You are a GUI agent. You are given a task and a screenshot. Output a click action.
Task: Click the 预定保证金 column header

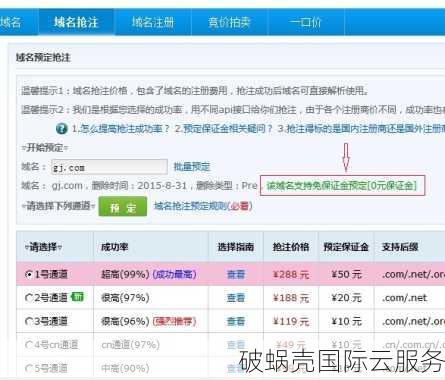pyautogui.click(x=346, y=247)
